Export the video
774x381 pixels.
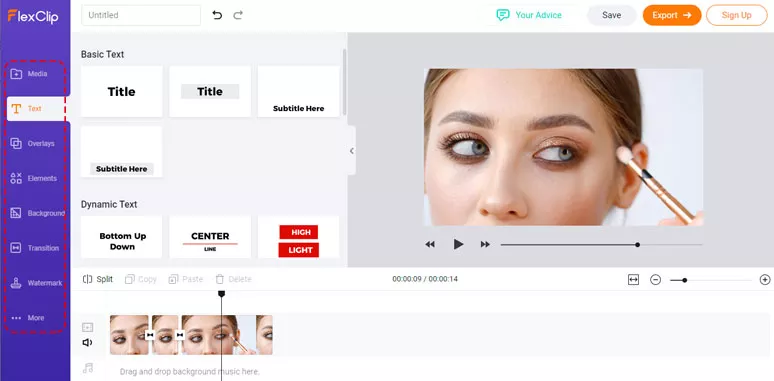672,15
